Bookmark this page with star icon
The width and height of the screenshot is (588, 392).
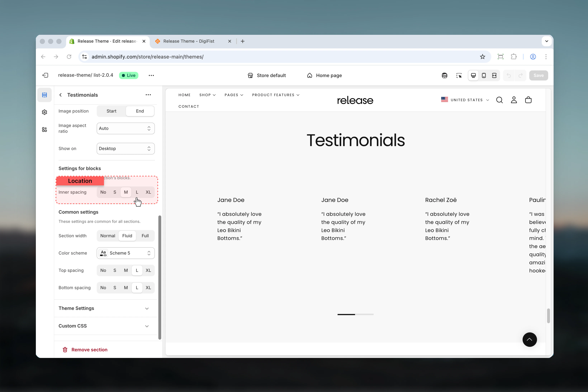[x=483, y=57]
